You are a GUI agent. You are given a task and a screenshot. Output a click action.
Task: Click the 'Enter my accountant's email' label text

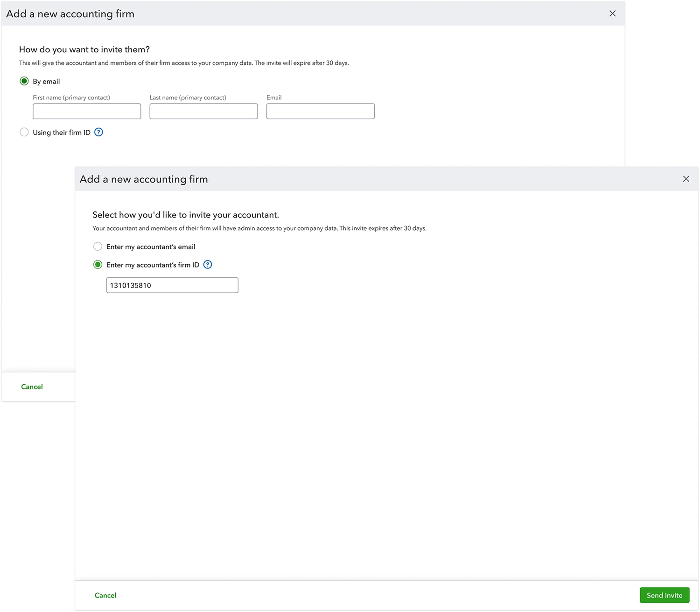[151, 246]
